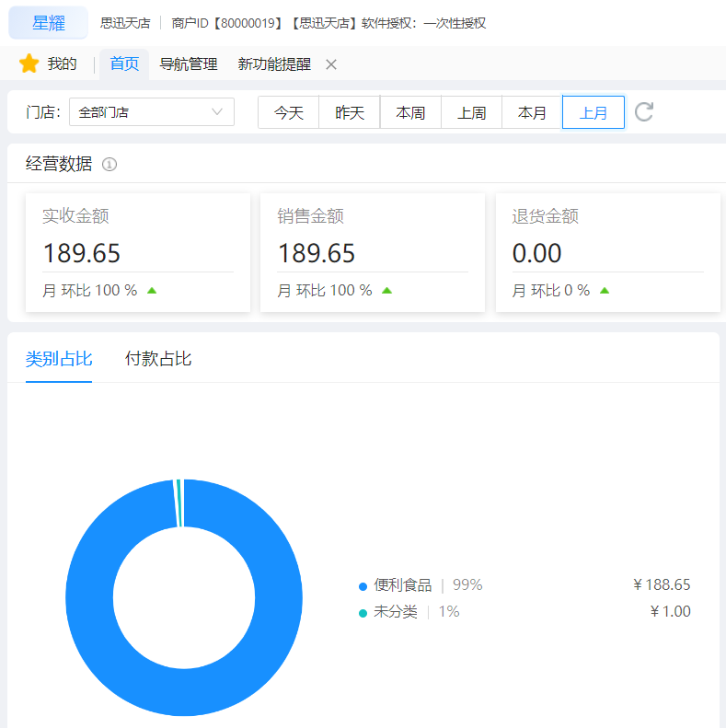Viewport: 726px width, 728px height.
Task: Switch to the 首页 tab
Action: click(124, 64)
